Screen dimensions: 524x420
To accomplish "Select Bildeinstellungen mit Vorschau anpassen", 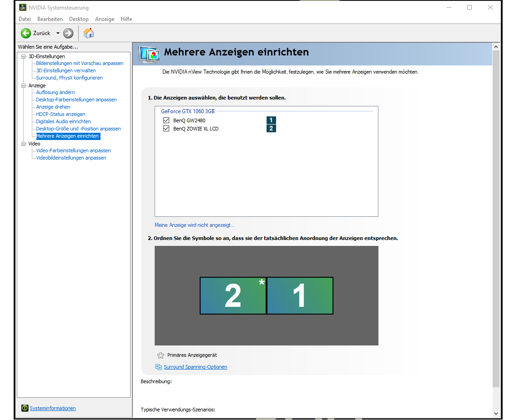I will point(80,64).
